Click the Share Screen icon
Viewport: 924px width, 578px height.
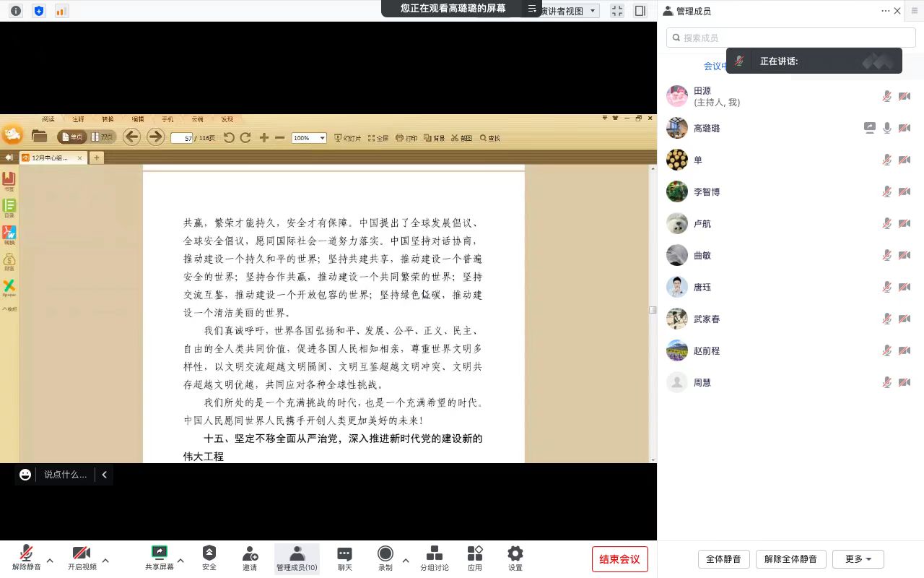(x=159, y=554)
